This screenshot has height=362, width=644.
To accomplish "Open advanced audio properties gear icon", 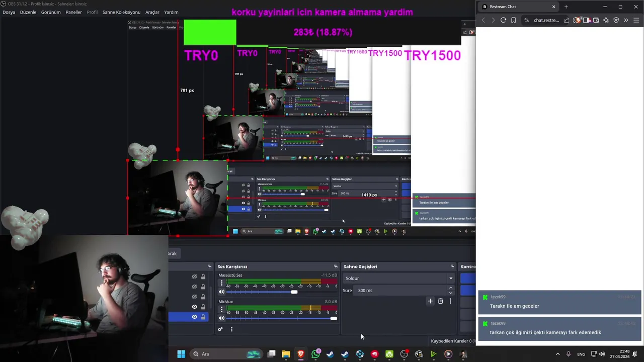I will [220, 329].
